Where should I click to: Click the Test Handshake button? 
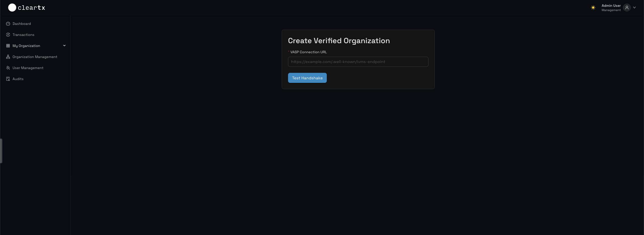pos(307,78)
